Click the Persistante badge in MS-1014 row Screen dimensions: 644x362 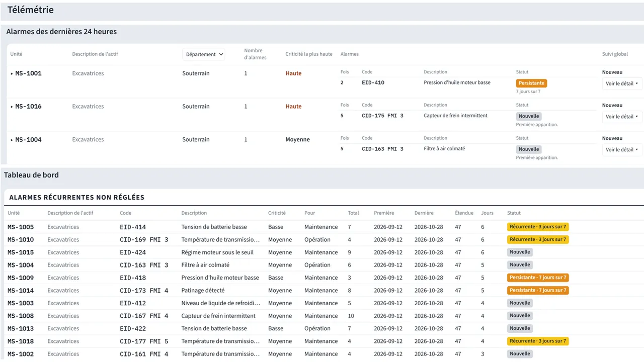point(538,290)
